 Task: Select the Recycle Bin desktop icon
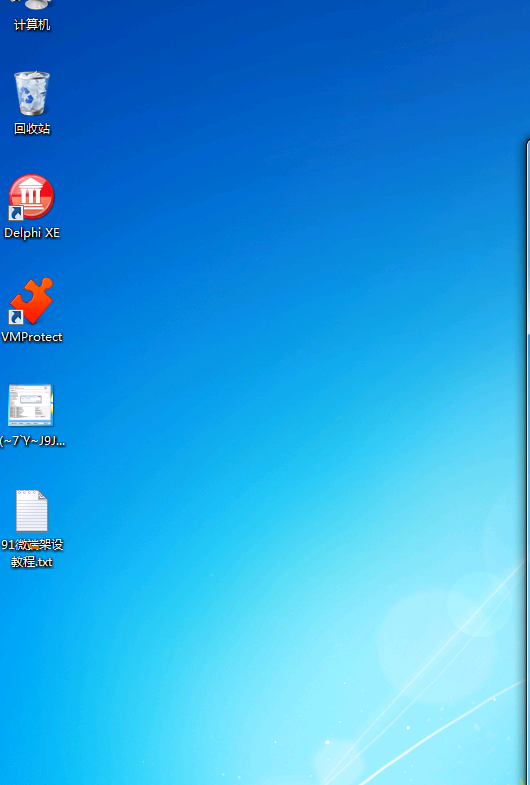click(32, 93)
